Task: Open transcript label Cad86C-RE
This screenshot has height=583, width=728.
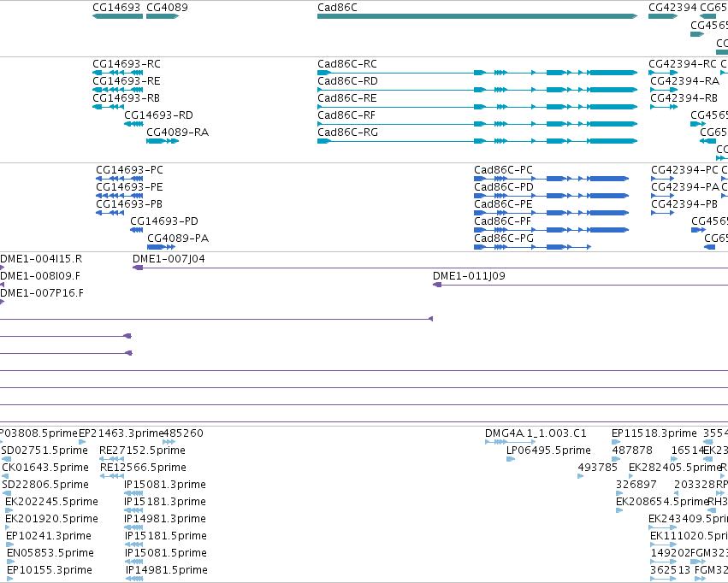Action: coord(347,98)
